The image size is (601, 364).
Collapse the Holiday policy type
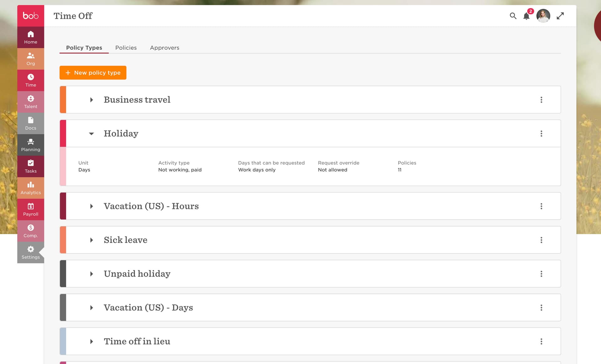point(91,134)
